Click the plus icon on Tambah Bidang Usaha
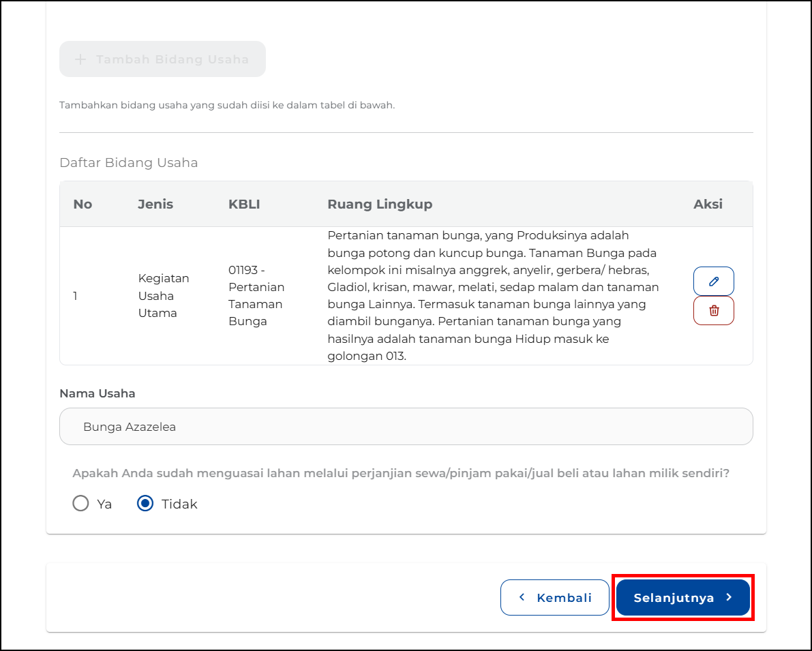This screenshot has width=812, height=651. point(80,59)
